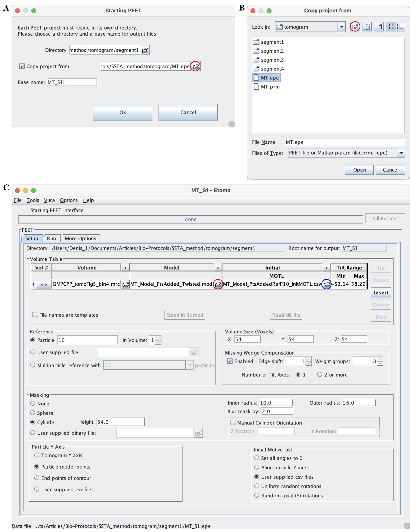Open the Directory folder browser icon
Image resolution: width=410 pixels, height=532 pixels.
(145, 50)
